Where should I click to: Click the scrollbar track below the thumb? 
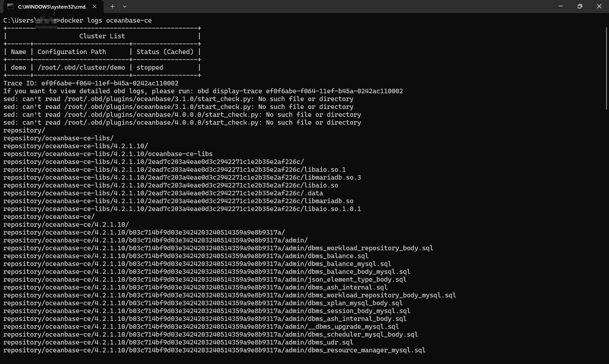coord(606,233)
